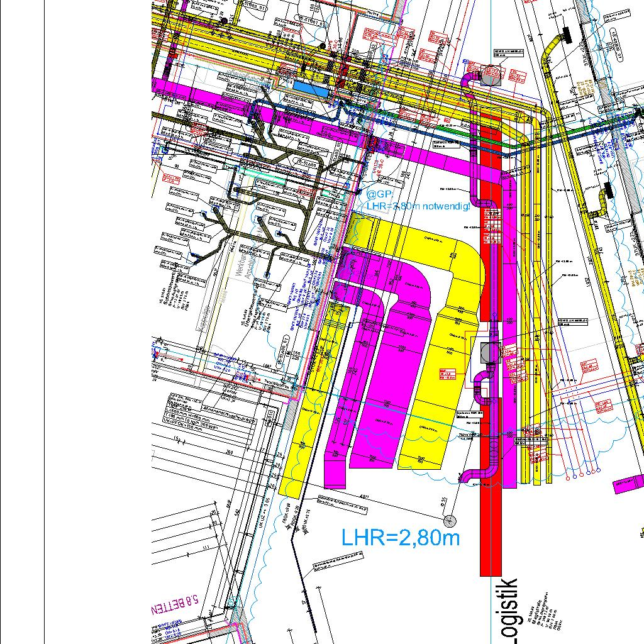Click the large blue LHR=2,80m text
The width and height of the screenshot is (644, 644).
[400, 538]
